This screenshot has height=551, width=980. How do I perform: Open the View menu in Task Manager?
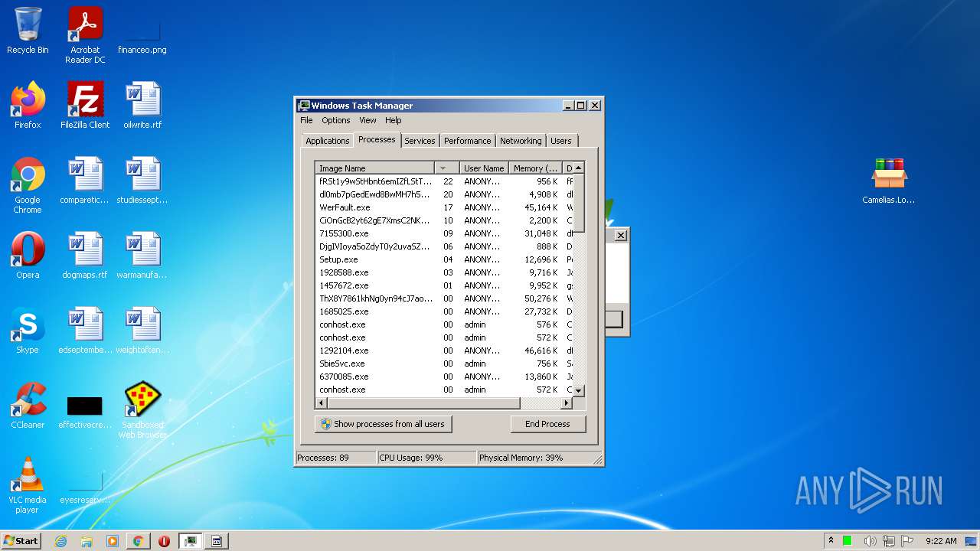coord(367,120)
